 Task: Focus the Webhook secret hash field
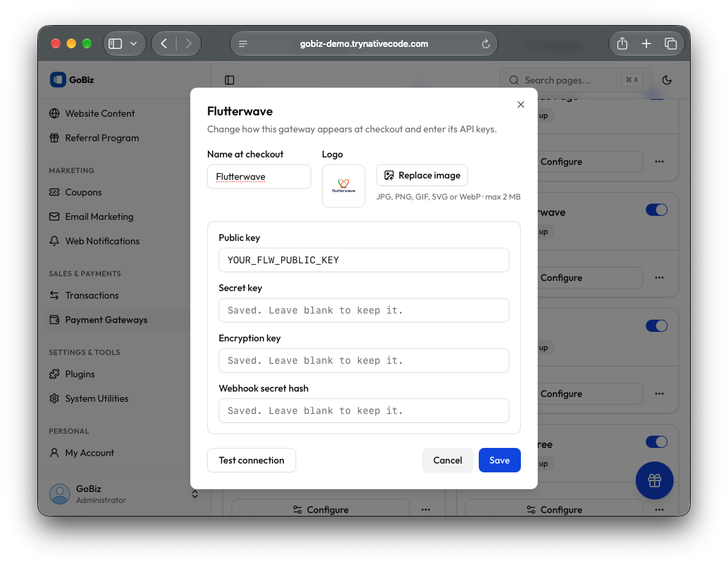[x=363, y=411]
